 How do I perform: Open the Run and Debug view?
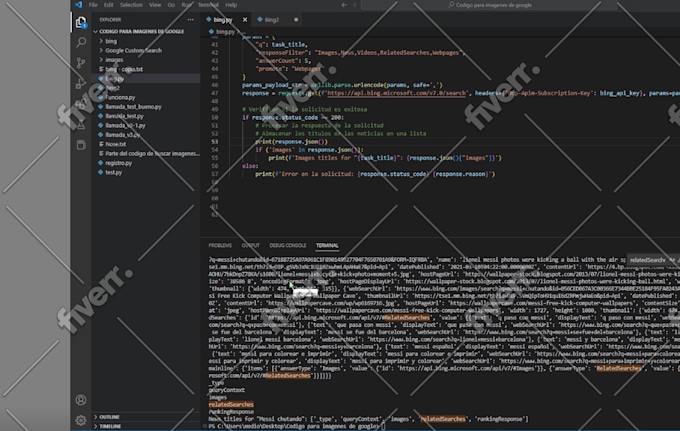81,83
